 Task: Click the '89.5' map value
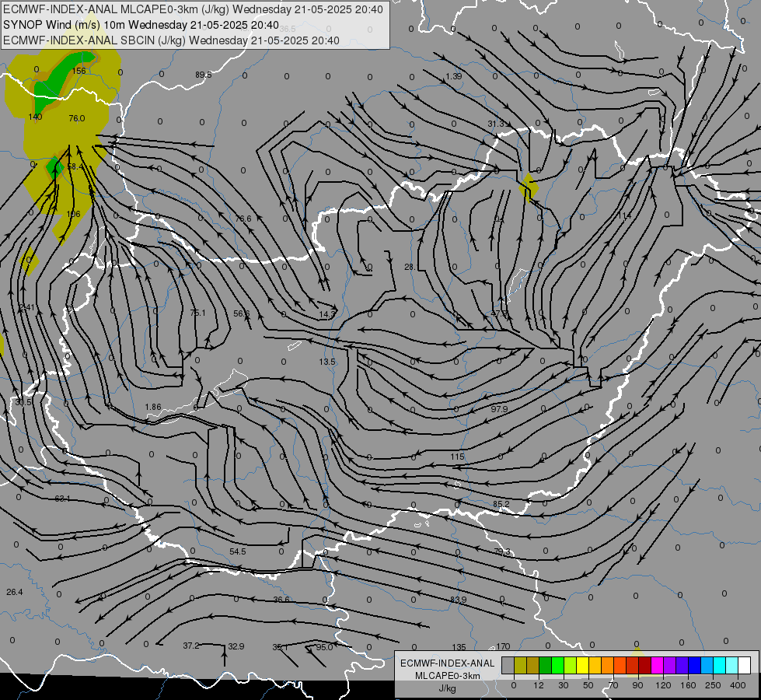204,75
